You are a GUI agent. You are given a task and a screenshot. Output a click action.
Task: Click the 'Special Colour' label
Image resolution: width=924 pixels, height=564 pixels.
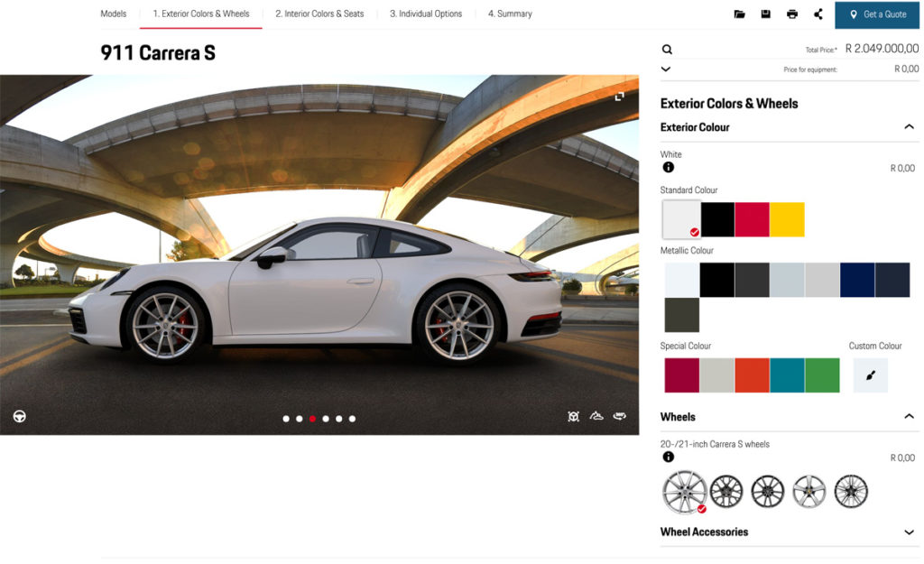686,346
